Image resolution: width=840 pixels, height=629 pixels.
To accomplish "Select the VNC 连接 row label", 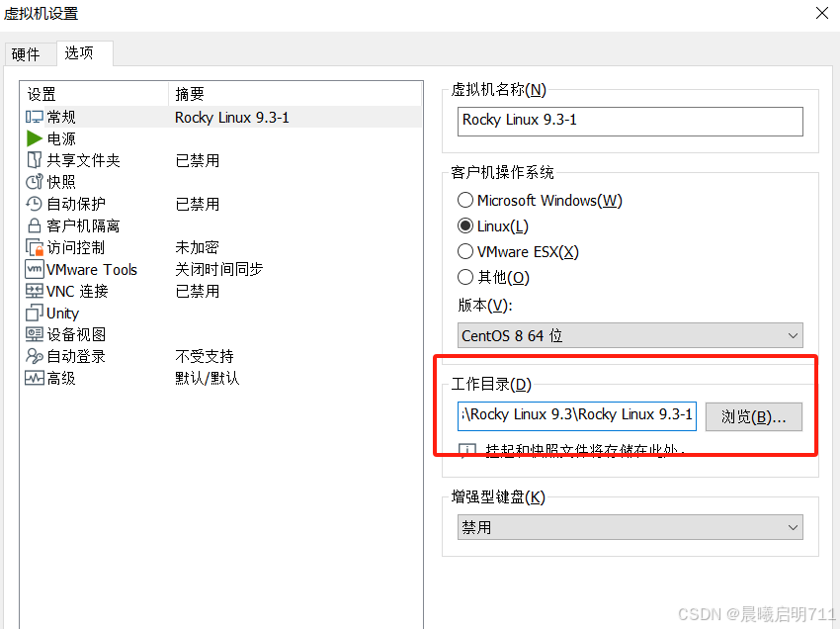I will [x=77, y=291].
